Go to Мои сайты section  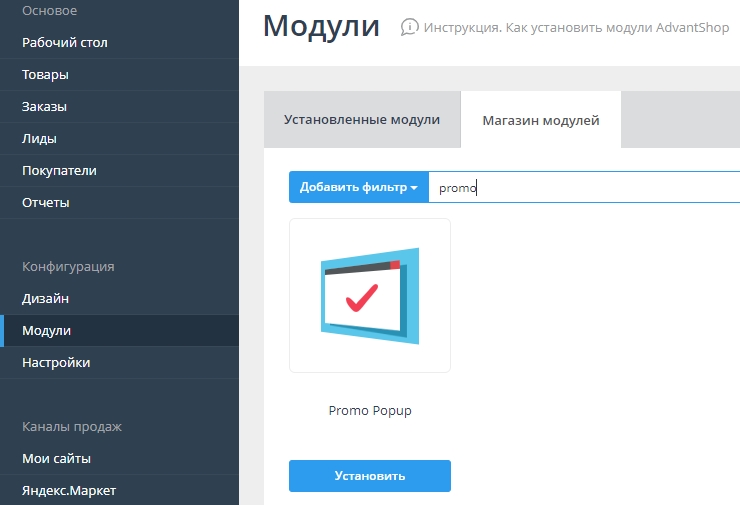tap(57, 459)
